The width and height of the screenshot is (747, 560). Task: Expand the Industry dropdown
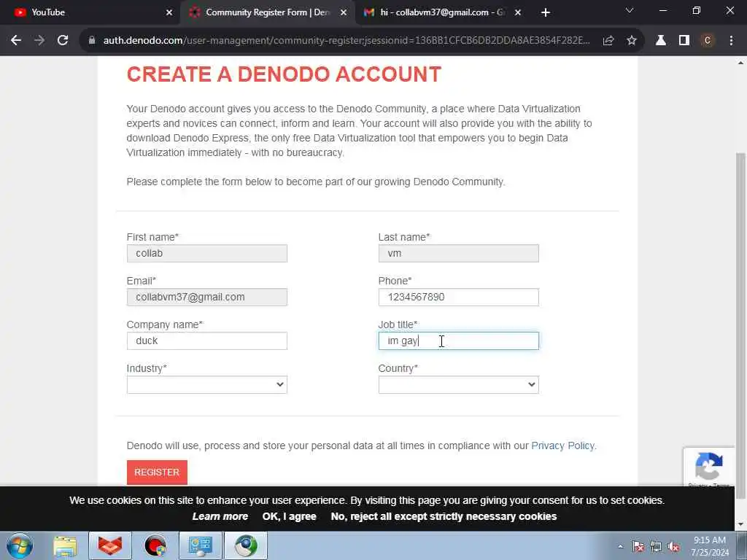click(206, 385)
